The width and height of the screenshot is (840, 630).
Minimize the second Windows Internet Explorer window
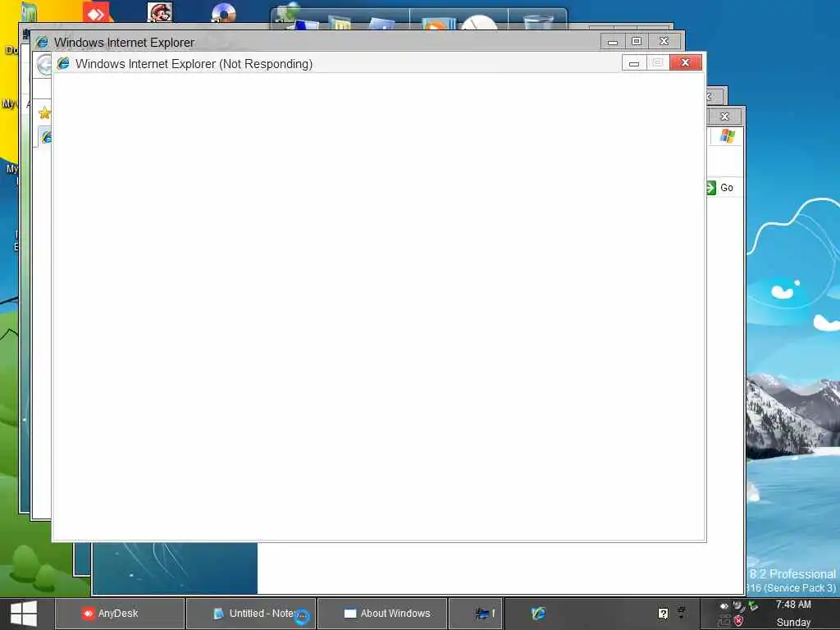coord(612,41)
